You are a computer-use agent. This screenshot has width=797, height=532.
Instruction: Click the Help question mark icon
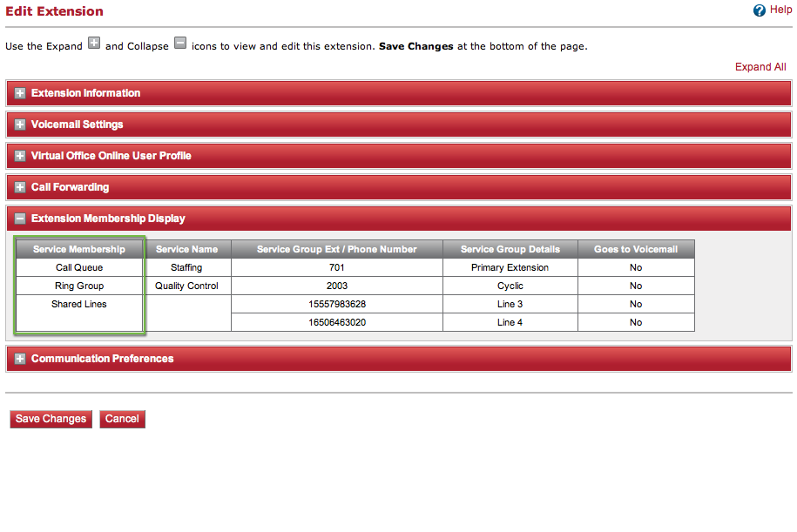click(759, 10)
